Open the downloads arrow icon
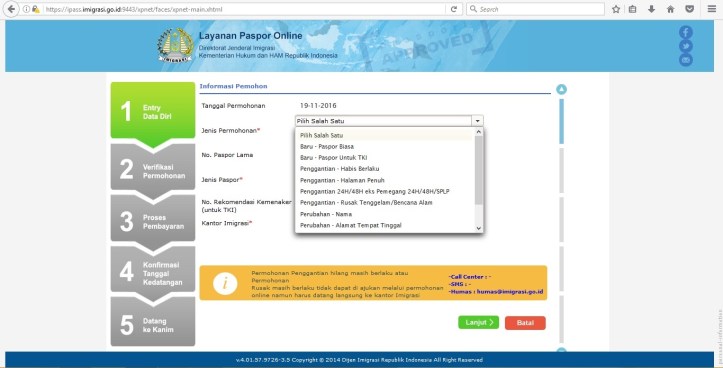This screenshot has width=723, height=368. point(652,9)
